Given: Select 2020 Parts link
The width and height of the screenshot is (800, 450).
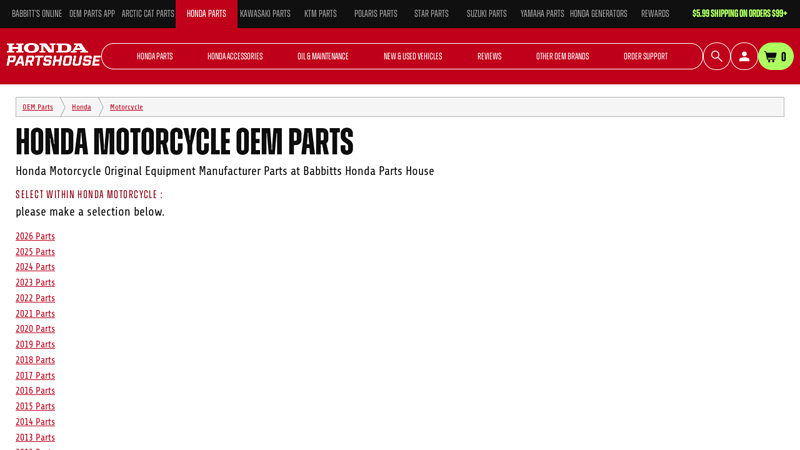Looking at the screenshot, I should [x=35, y=329].
